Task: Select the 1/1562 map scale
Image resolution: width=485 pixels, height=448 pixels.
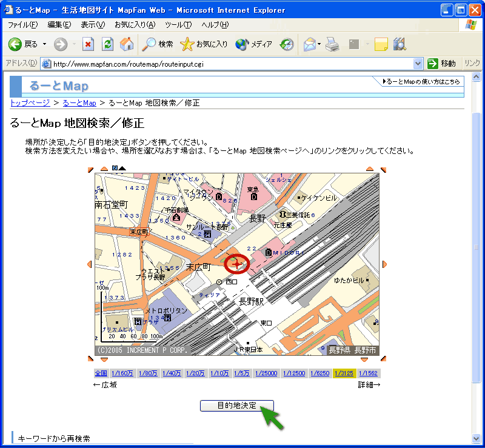Action: [368, 373]
